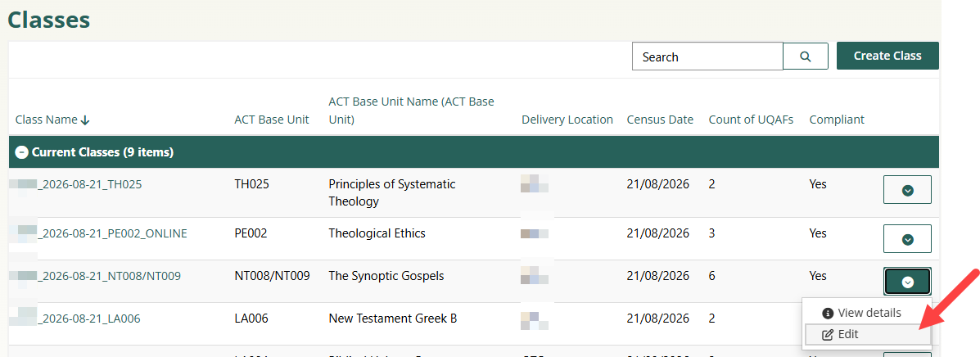Open the 2026-08-21_NT008/NT009 class link
This screenshot has width=980, height=357.
tap(111, 276)
